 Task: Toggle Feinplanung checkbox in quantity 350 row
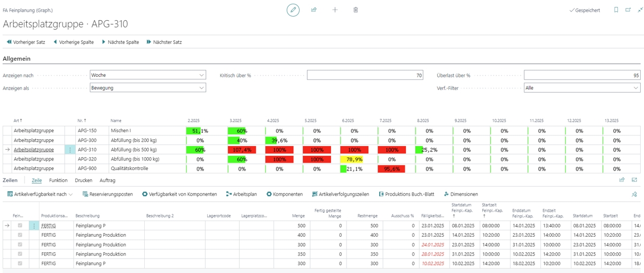[x=20, y=254]
